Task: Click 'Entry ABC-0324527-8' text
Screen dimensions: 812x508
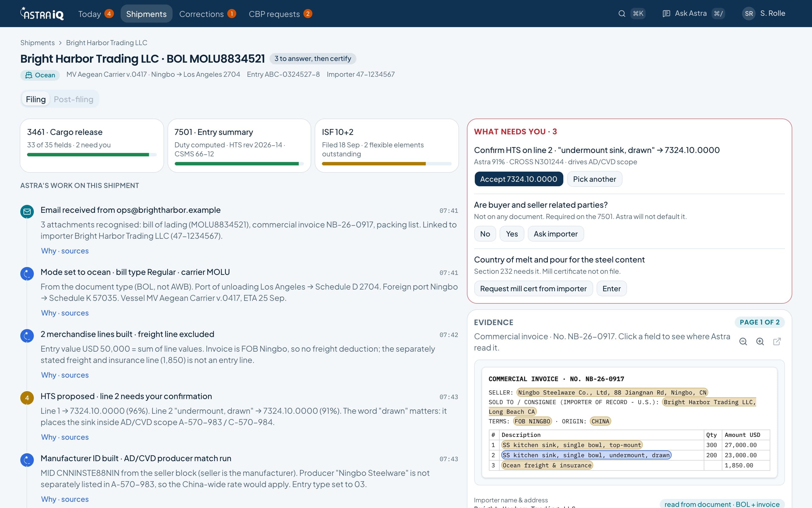Action: (x=283, y=74)
